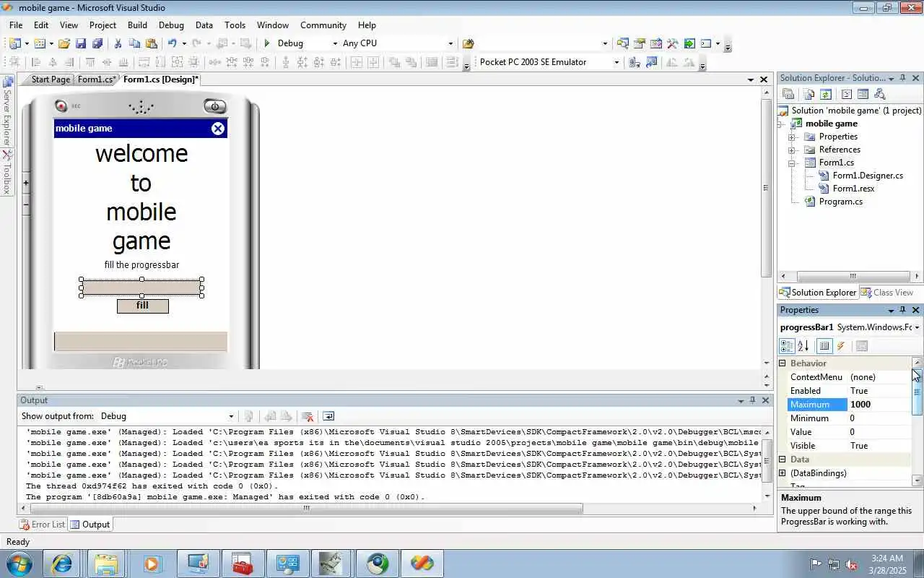Open the Toolbox hammer-and-wrench toolbar icon
This screenshot has width=924, height=578.
673,43
